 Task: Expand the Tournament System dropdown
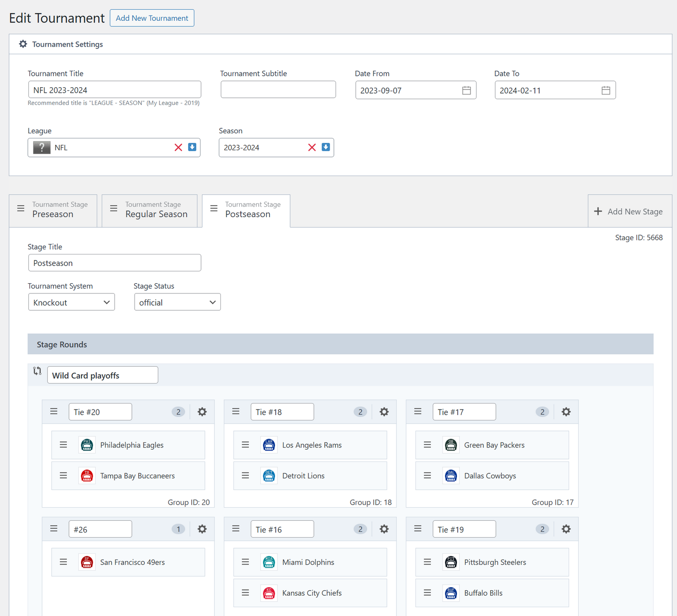(x=72, y=302)
